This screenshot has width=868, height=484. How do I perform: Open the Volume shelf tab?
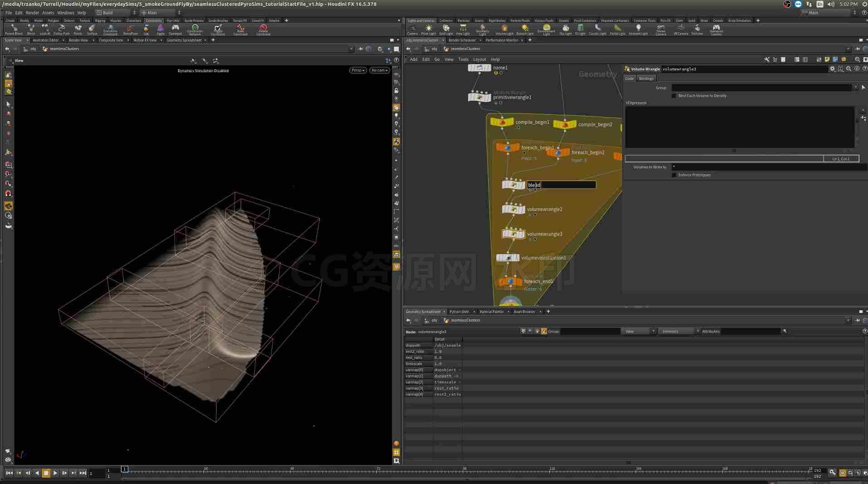coord(274,20)
